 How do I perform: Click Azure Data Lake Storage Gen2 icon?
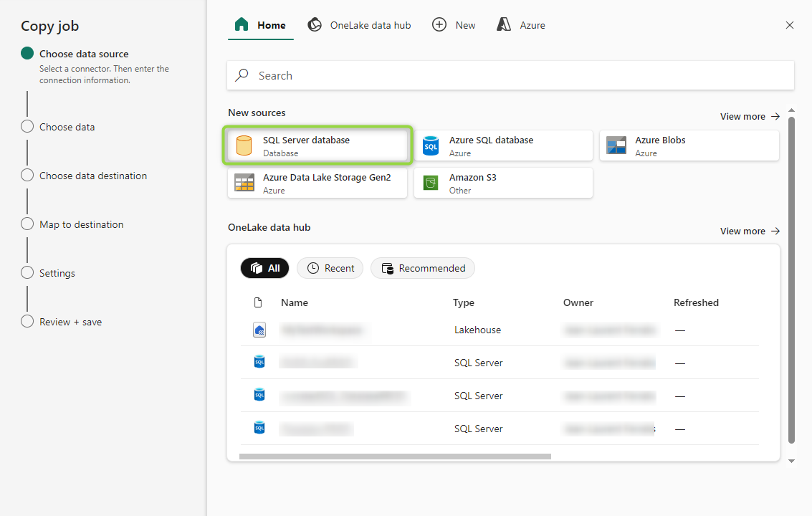[244, 183]
